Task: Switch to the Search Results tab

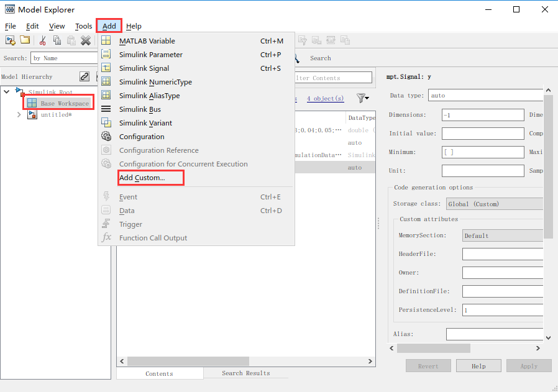Action: [x=246, y=373]
